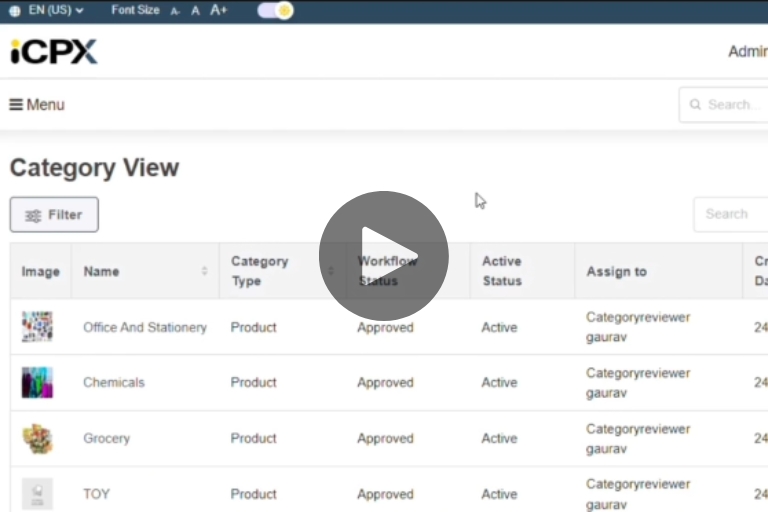Decrease font size with A- button
This screenshot has width=768, height=512.
(x=175, y=11)
